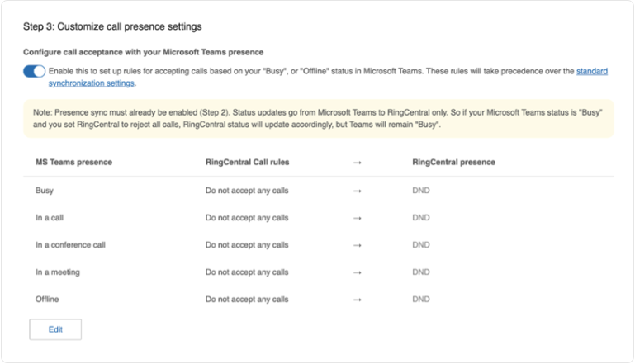The height and width of the screenshot is (364, 635).
Task: Click DND in the In a call row
Action: 421,217
